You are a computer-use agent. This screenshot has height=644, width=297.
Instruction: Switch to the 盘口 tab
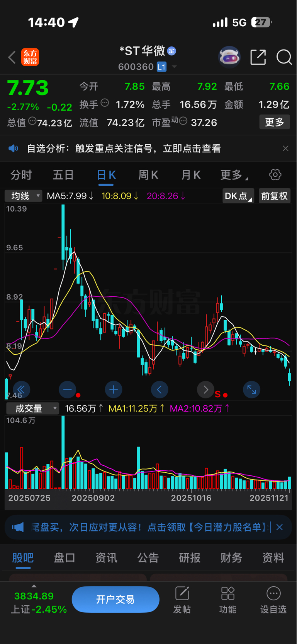(x=64, y=558)
